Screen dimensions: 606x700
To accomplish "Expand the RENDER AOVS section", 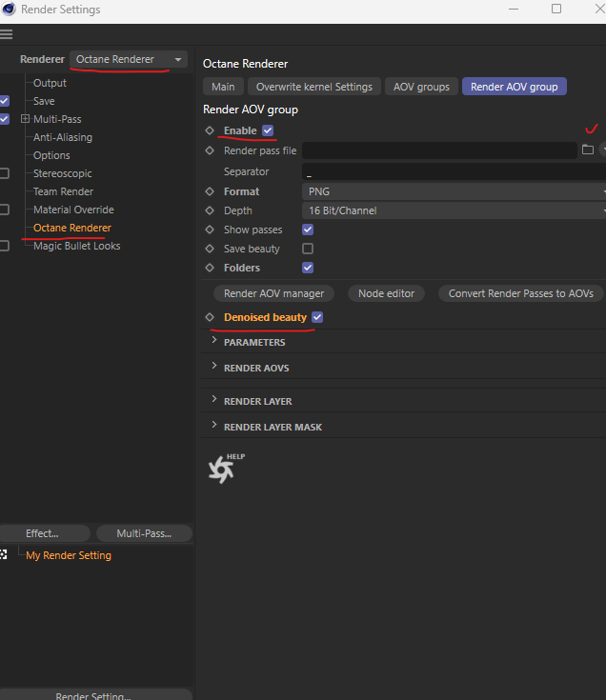I will [x=213, y=366].
